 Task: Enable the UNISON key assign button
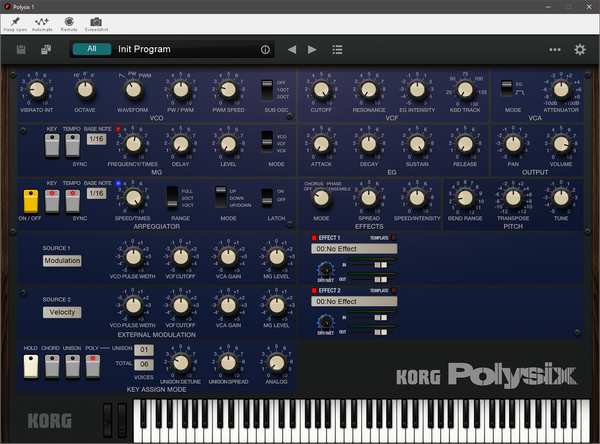tap(72, 366)
